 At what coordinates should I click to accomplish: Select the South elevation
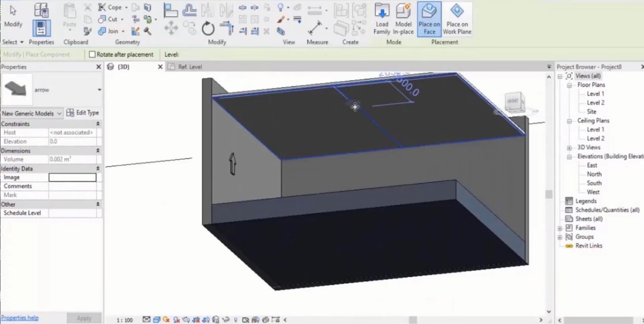pyautogui.click(x=594, y=183)
